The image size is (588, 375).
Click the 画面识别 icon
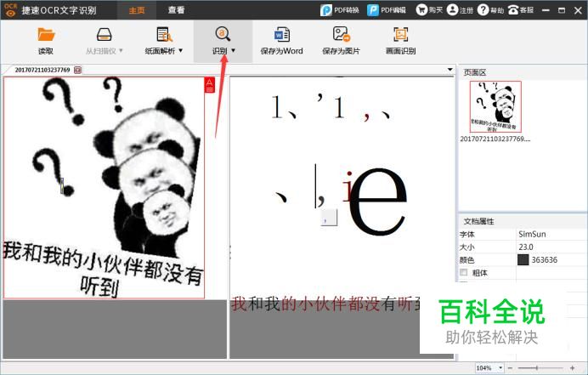[400, 34]
